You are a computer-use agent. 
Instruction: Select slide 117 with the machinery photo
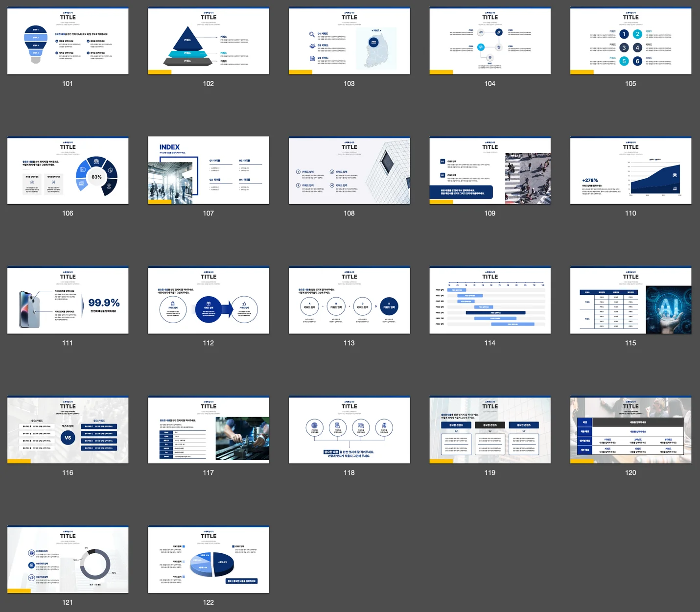click(x=209, y=430)
